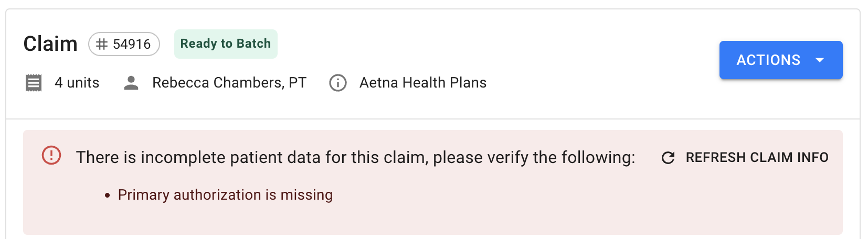This screenshot has height=239, width=868.
Task: Click the bullet before Primary authorization
Action: click(x=108, y=195)
